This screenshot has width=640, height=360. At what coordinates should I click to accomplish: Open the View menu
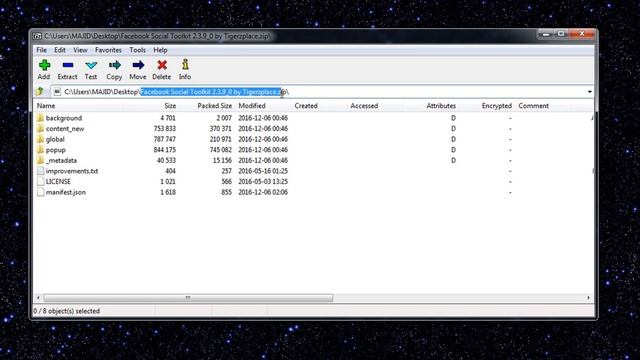[x=80, y=50]
